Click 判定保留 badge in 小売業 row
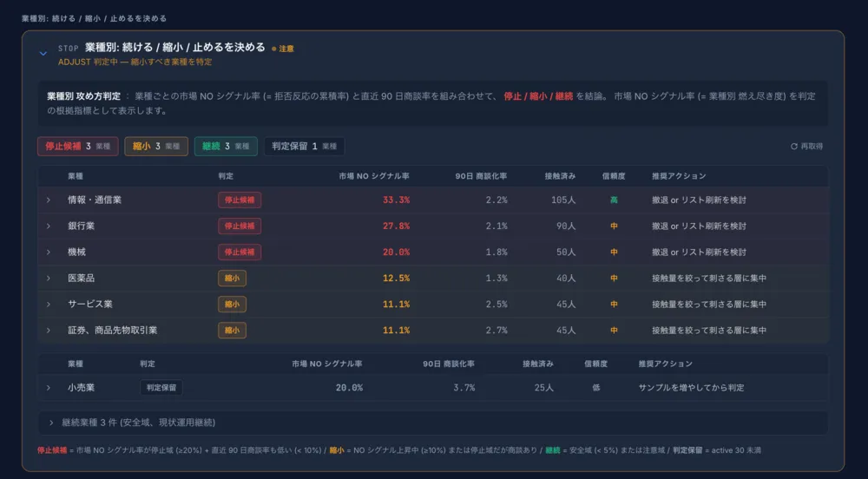Image resolution: width=868 pixels, height=479 pixels. point(161,388)
